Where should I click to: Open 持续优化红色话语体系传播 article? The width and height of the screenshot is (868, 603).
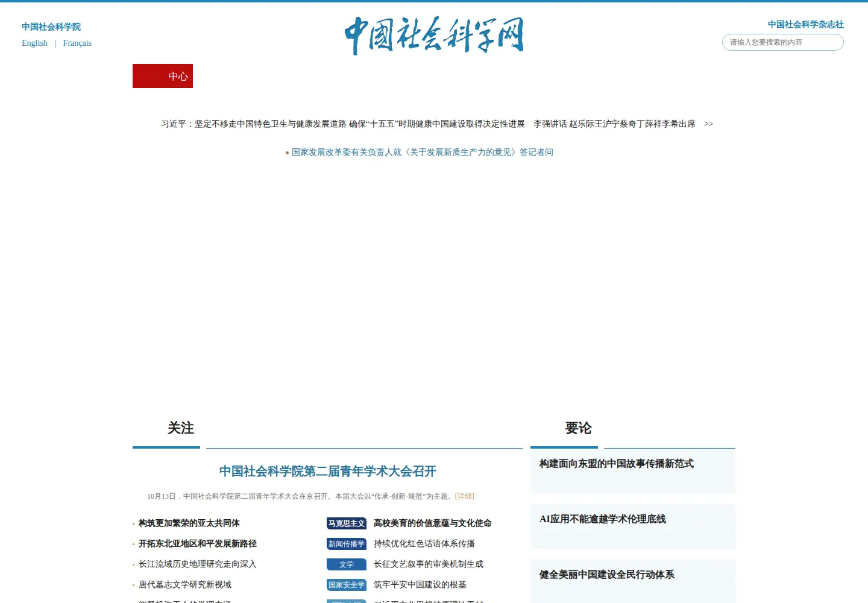(x=424, y=543)
